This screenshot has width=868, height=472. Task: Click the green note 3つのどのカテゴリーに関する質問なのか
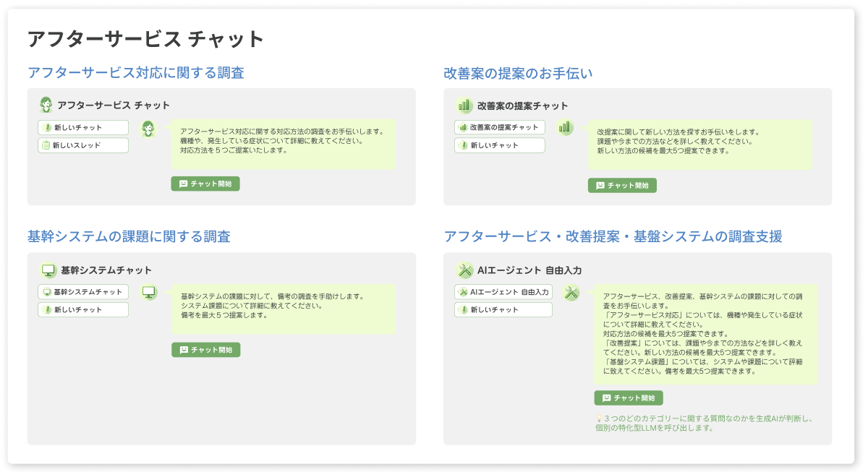click(705, 423)
